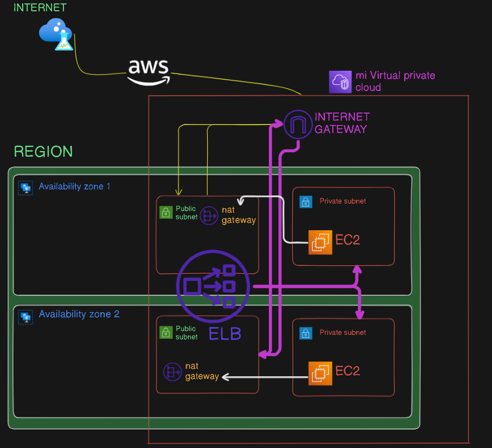Click 'Public subnet' label in zone 1

coord(186,213)
